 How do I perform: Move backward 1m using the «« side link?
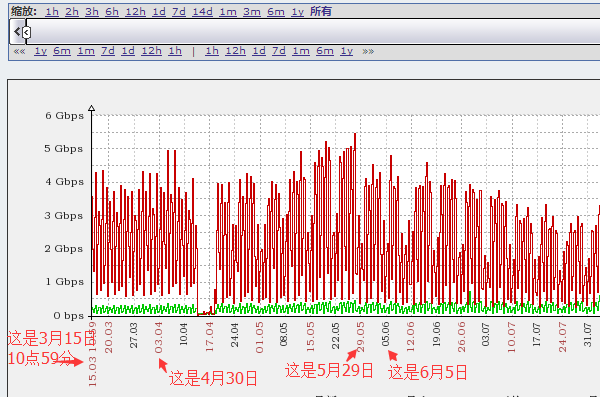coord(86,51)
